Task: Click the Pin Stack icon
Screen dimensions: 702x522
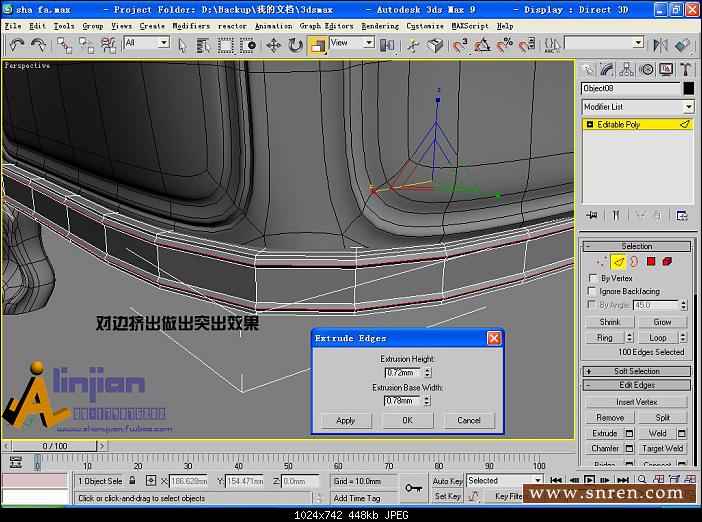Action: (x=592, y=215)
